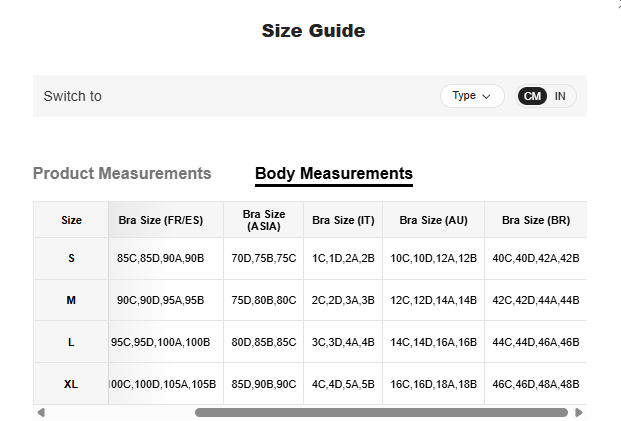
Task: Switch units to CM
Action: (x=532, y=96)
